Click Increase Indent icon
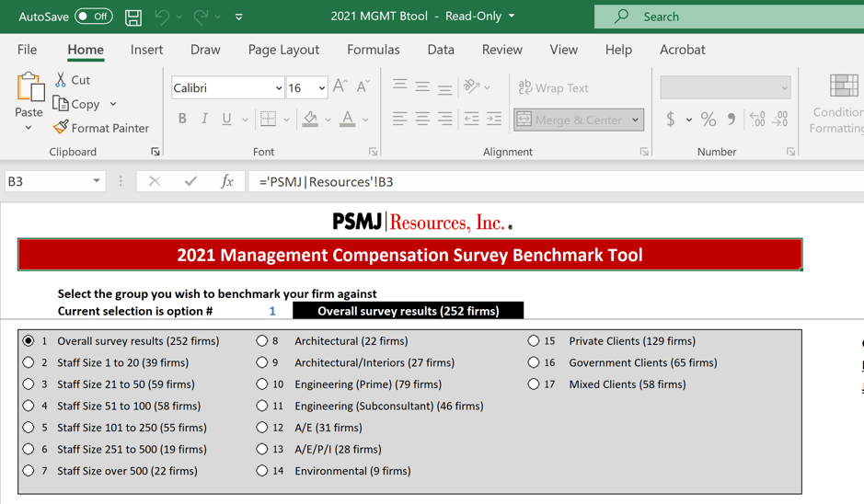Screen dimensions: 864x504 [494, 119]
